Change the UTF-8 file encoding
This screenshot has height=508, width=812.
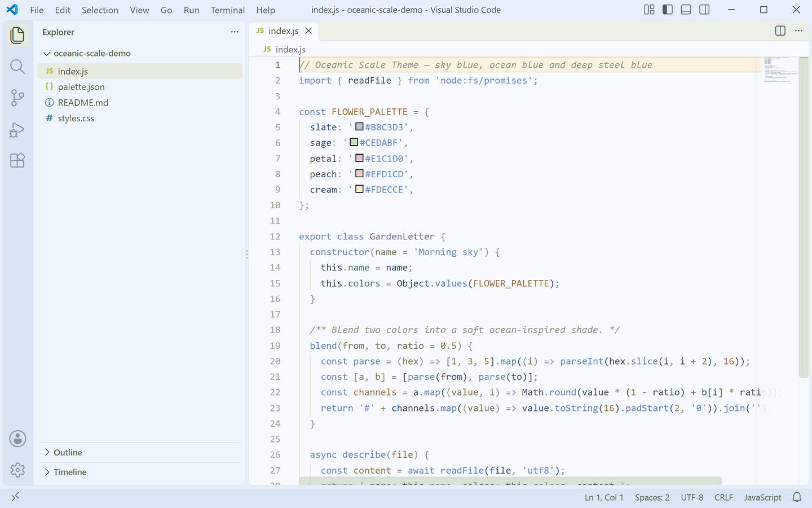692,497
